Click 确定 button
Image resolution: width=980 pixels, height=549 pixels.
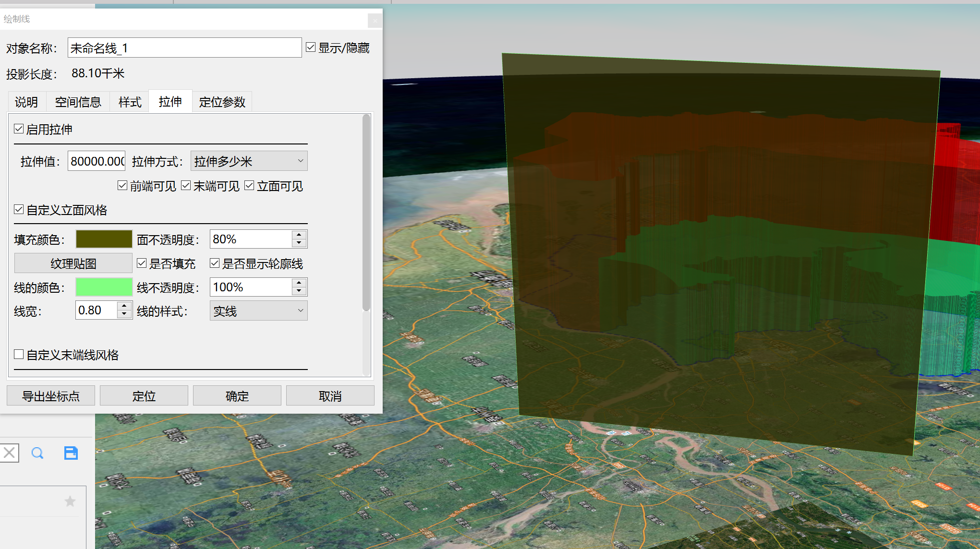pos(237,396)
